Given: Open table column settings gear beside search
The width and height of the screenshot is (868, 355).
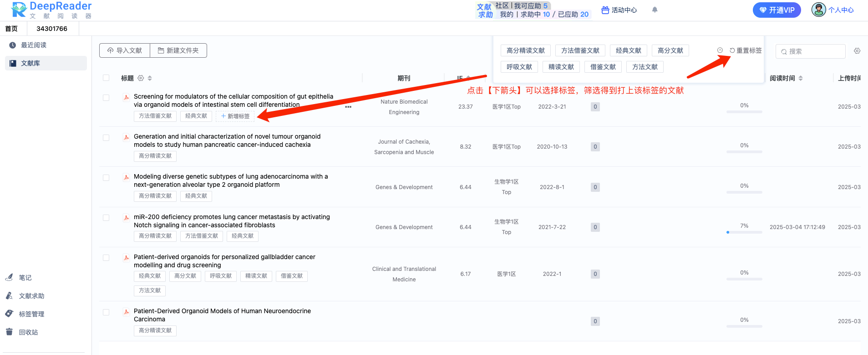Looking at the screenshot, I should [857, 51].
